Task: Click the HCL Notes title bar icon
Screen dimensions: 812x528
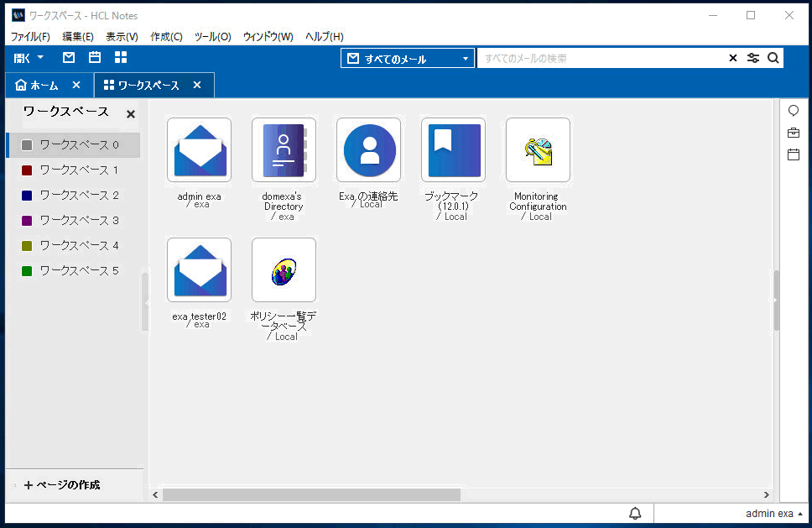Action: click(x=18, y=16)
